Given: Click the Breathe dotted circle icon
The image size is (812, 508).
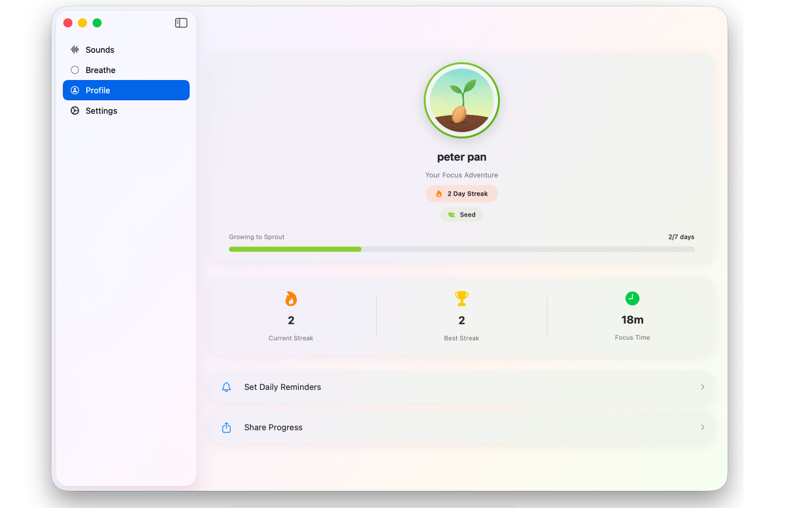Looking at the screenshot, I should point(75,70).
